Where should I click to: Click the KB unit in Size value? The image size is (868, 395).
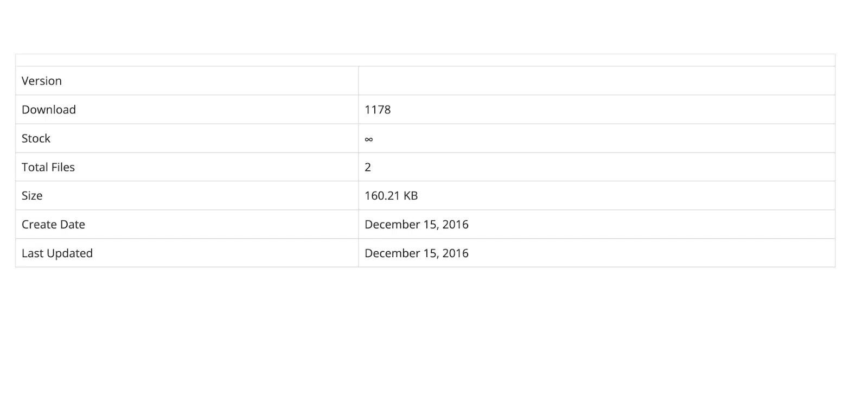point(411,196)
